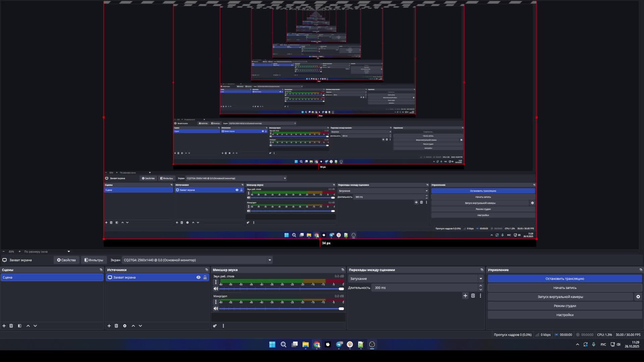This screenshot has height=362, width=644.
Task: Toggle Запуск виртуальной камеры
Action: point(560,297)
